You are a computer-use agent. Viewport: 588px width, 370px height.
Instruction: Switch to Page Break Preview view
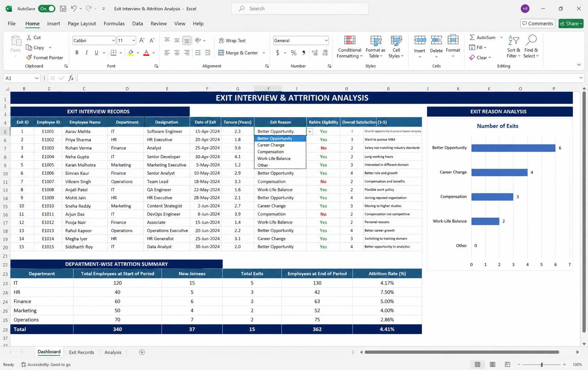pos(507,364)
